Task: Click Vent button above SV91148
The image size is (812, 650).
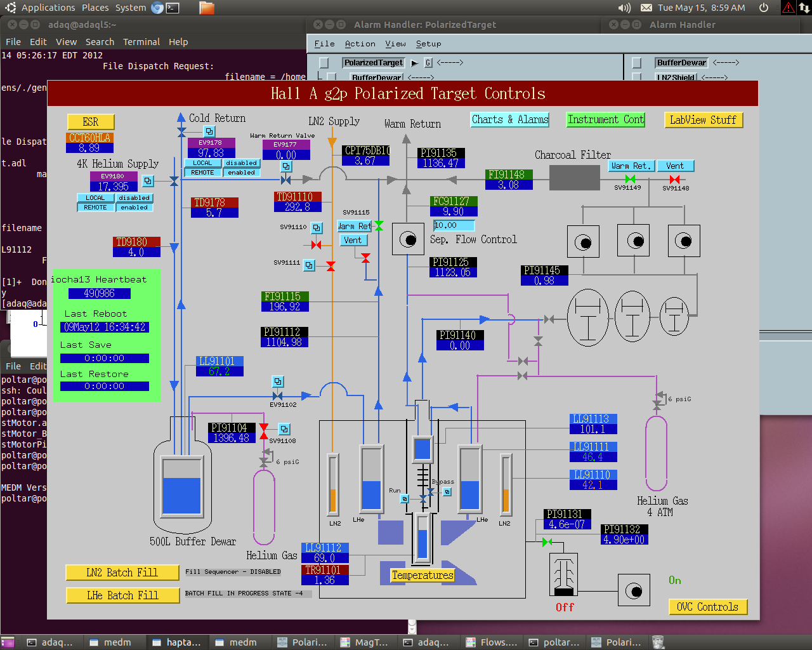Action: click(x=675, y=166)
